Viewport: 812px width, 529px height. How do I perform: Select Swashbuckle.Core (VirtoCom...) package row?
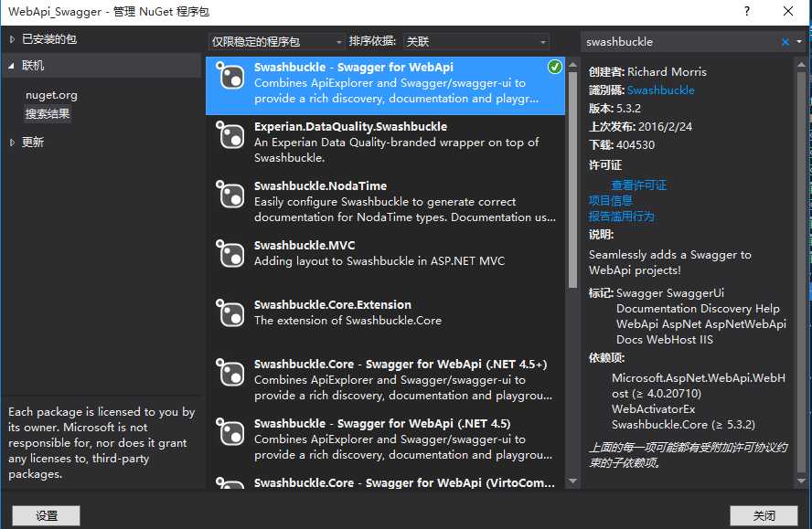pos(385,481)
